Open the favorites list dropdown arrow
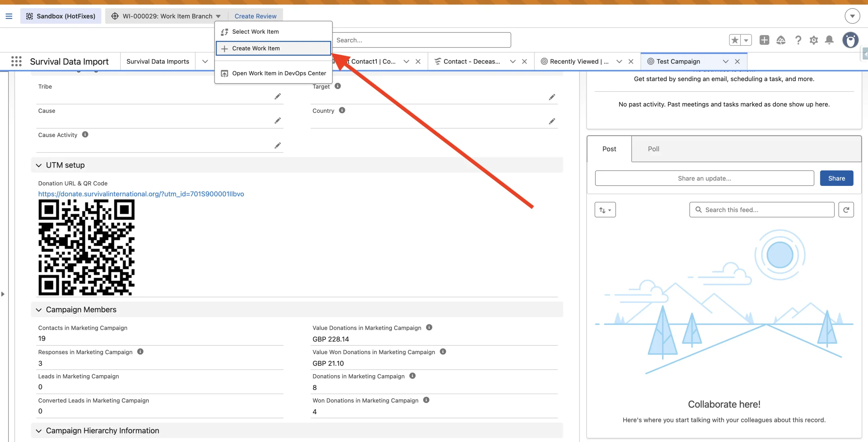This screenshot has width=868, height=442. pos(746,40)
